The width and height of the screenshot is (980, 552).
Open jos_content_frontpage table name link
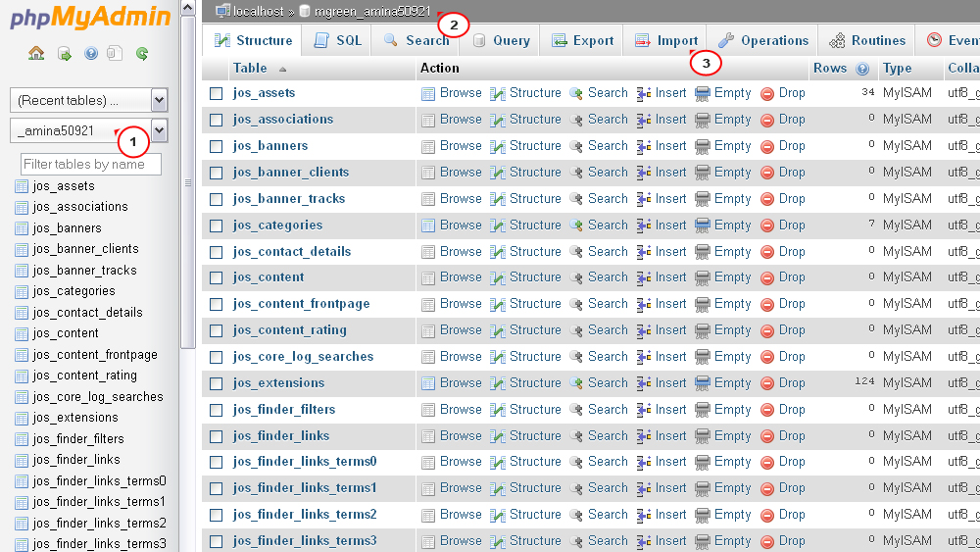pos(301,304)
